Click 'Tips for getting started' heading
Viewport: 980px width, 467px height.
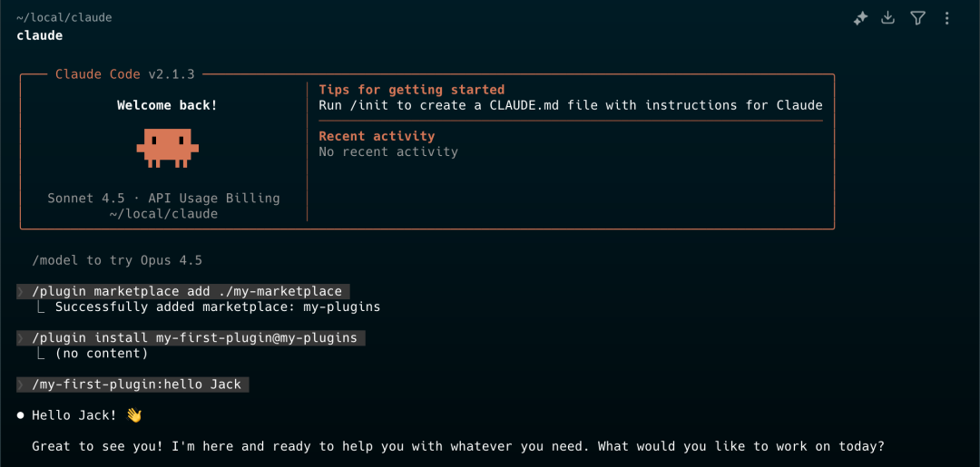point(411,89)
